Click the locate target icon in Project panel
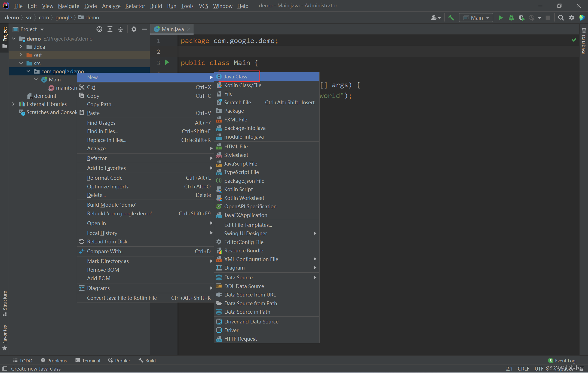This screenshot has height=373, width=588. 99,29
